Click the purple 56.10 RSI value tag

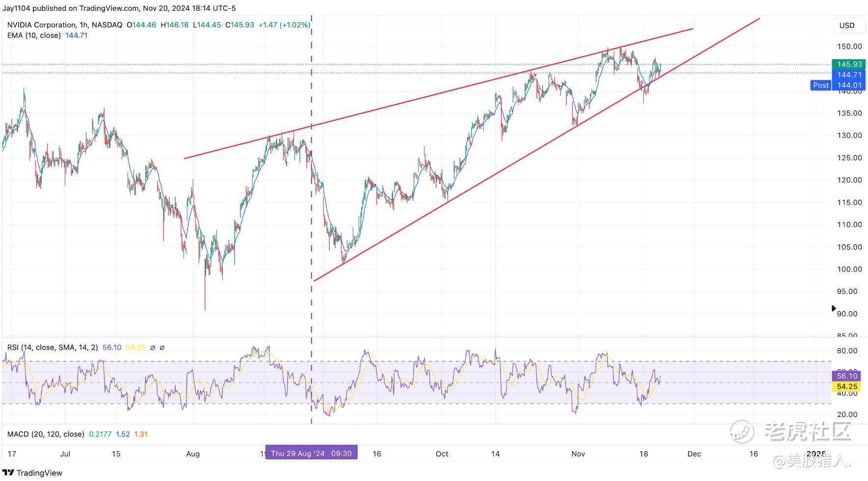[x=847, y=376]
